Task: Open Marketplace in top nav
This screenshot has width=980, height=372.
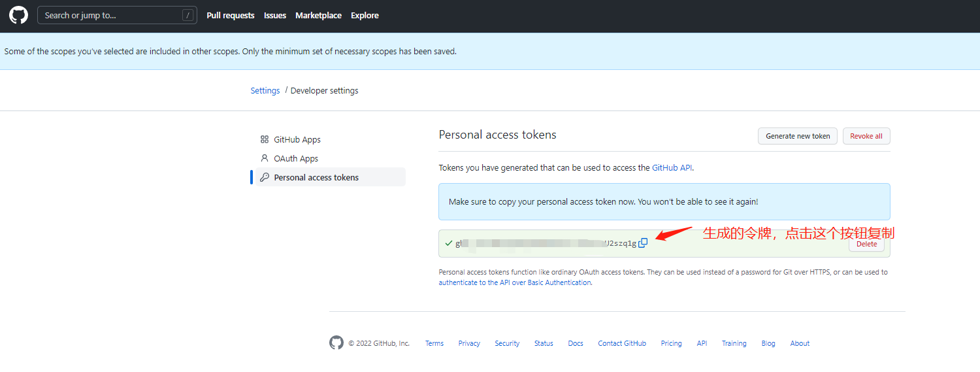Action: (318, 15)
